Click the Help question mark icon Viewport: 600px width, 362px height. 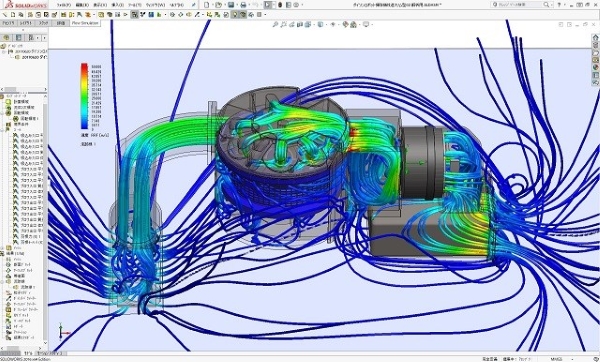pyautogui.click(x=559, y=5)
